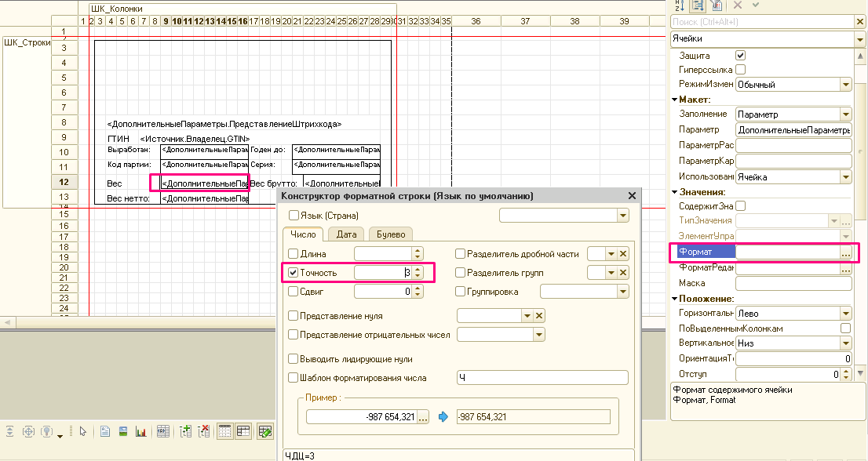868x461 pixels.
Task: Click the show only important properties filter icon
Action: pyautogui.click(x=717, y=5)
